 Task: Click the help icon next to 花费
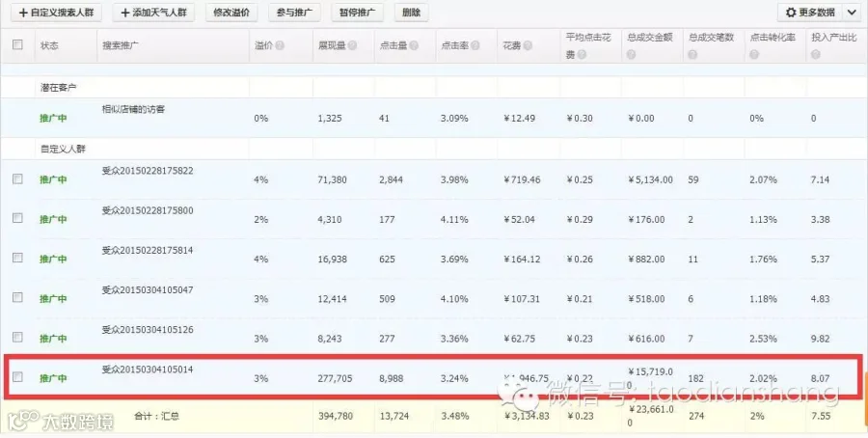pyautogui.click(x=528, y=45)
